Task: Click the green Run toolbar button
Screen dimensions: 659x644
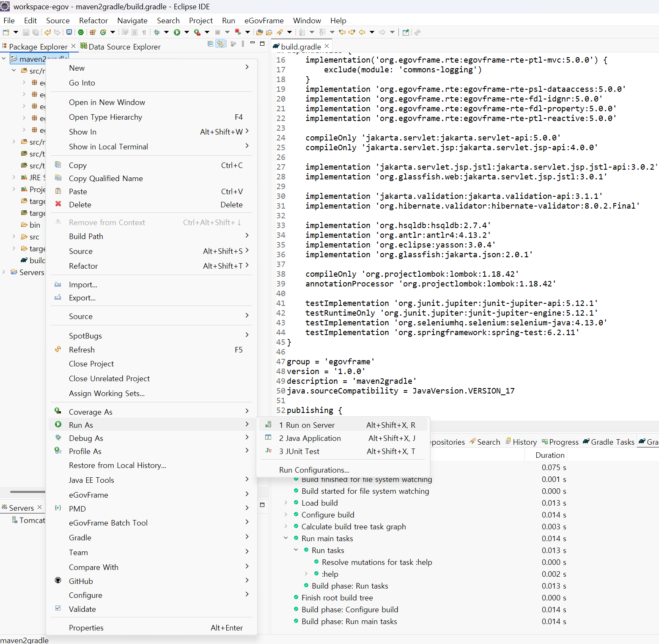Action: click(177, 32)
